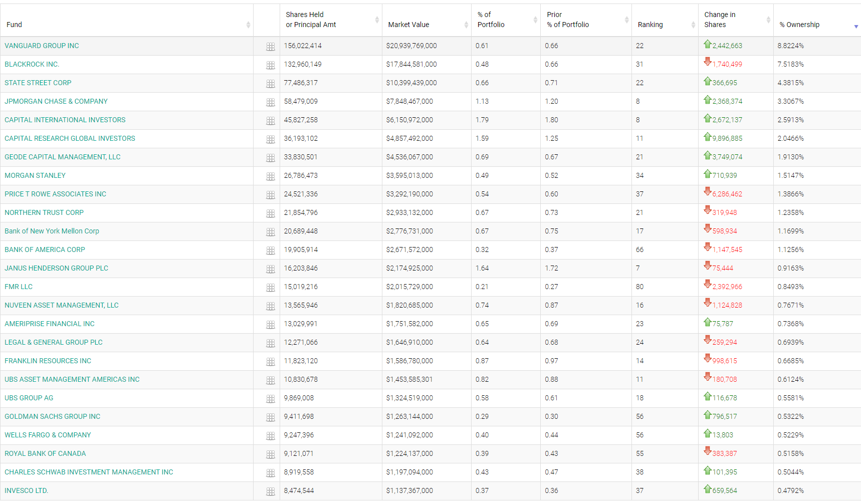Open grid icon for Capital Research Global Investors
The image size is (861, 504).
coord(271,139)
